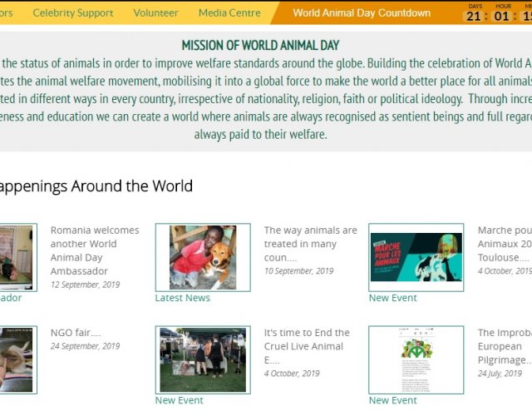The width and height of the screenshot is (532, 416).
Task: Click the 12 September, 2019 date
Action: (x=85, y=285)
